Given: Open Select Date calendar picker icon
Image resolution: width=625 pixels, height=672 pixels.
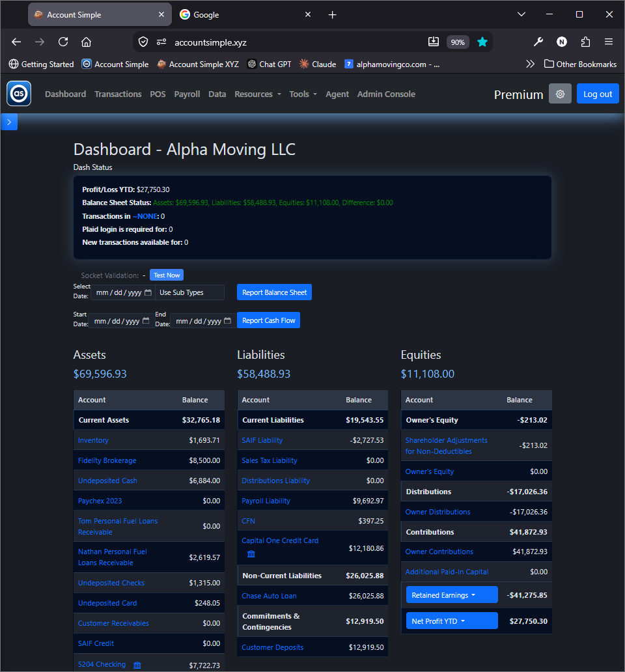Looking at the screenshot, I should coord(148,292).
